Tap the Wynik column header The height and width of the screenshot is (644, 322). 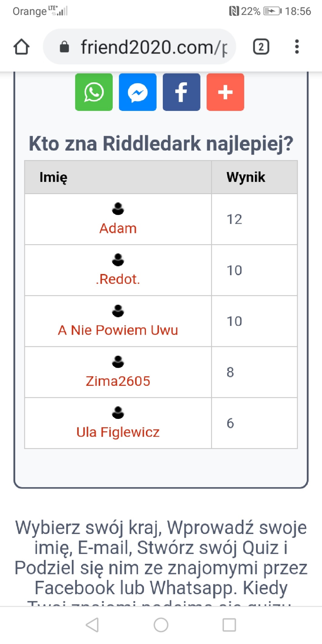[246, 177]
